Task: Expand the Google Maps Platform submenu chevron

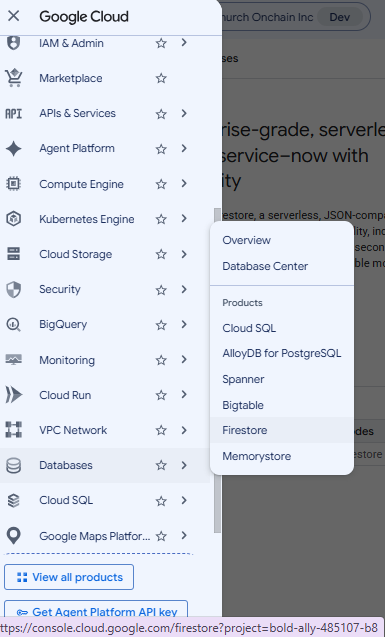Action: pyautogui.click(x=184, y=535)
